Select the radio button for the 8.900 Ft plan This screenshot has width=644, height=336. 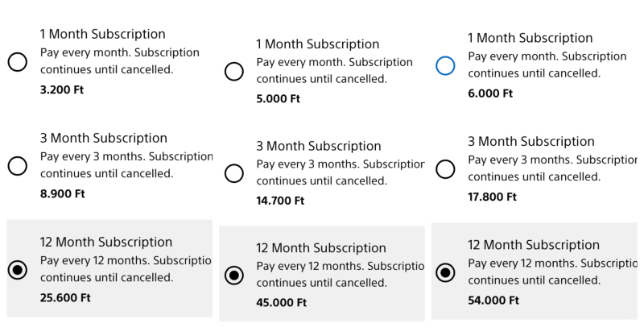tap(17, 166)
